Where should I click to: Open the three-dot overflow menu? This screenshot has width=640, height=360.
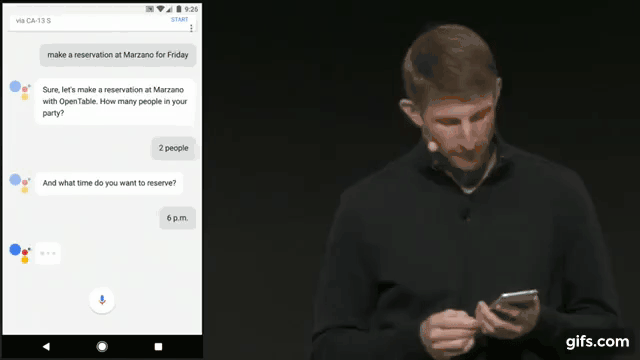click(191, 28)
